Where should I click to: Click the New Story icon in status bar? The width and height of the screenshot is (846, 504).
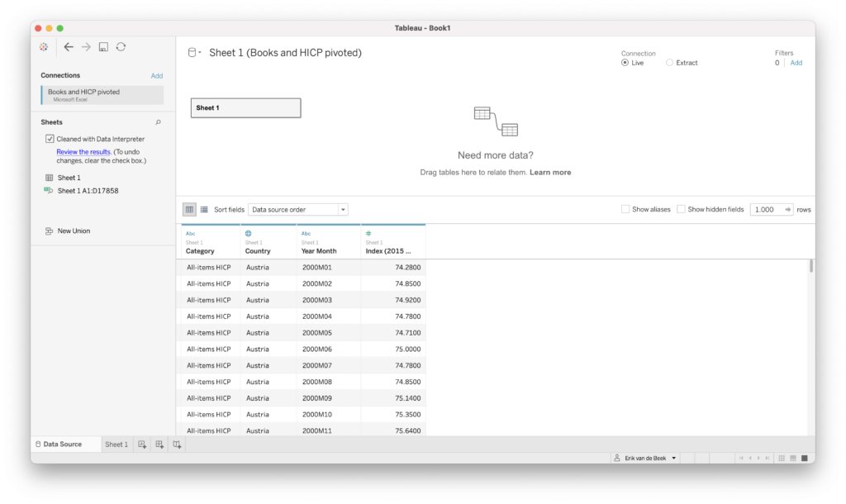pos(177,444)
